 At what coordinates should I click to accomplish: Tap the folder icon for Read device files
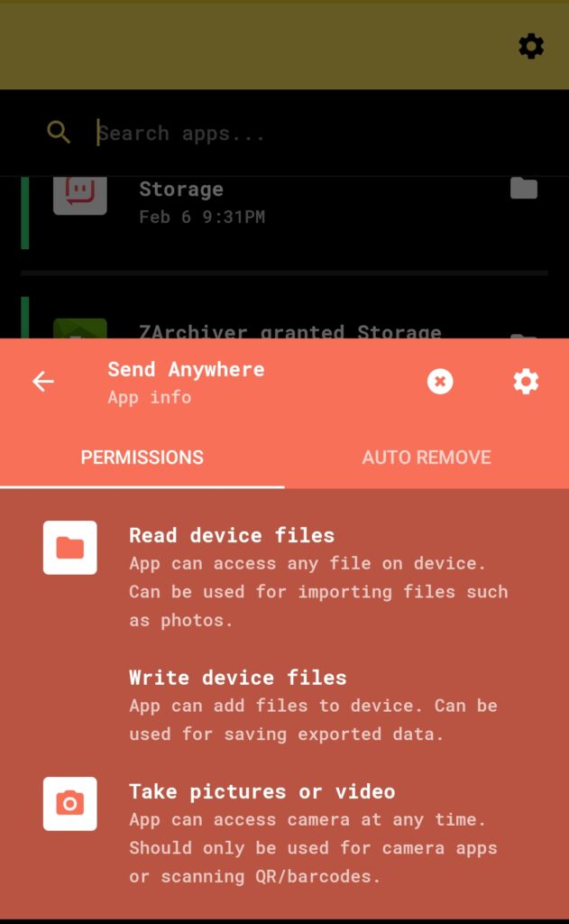[70, 548]
